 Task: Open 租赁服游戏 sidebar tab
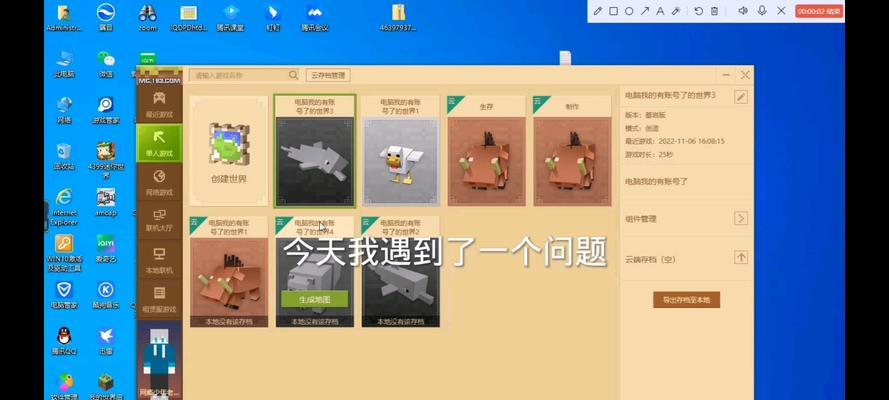tap(159, 299)
